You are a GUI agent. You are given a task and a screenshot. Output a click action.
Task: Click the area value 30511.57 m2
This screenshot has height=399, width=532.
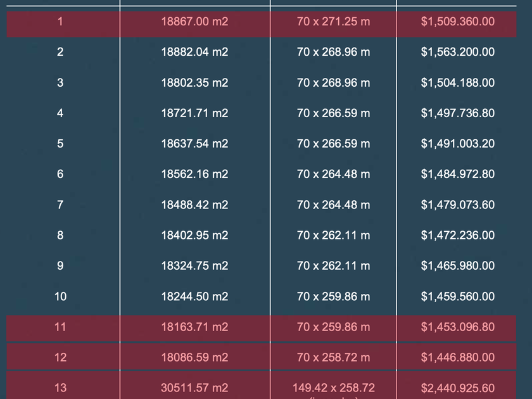pyautogui.click(x=194, y=388)
